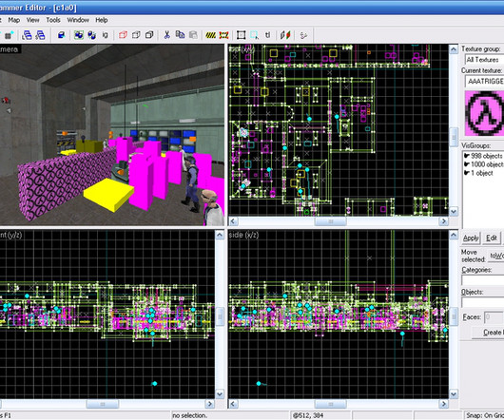
Task: Click '@512, 384' status bar coordinates
Action: coord(308,415)
